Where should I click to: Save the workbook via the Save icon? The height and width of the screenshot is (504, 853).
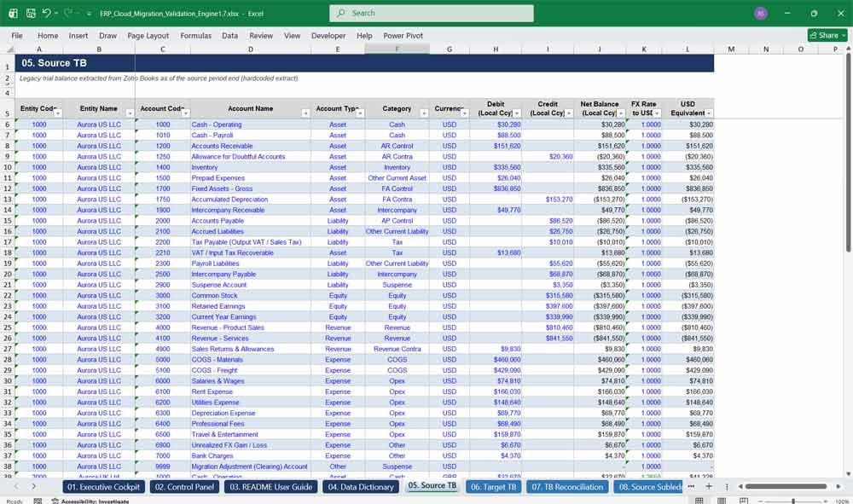coord(31,13)
